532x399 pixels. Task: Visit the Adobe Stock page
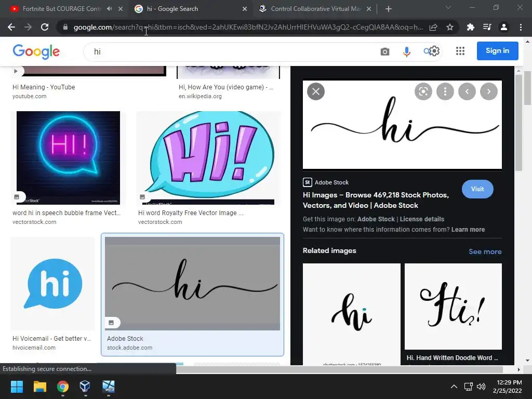(x=477, y=189)
